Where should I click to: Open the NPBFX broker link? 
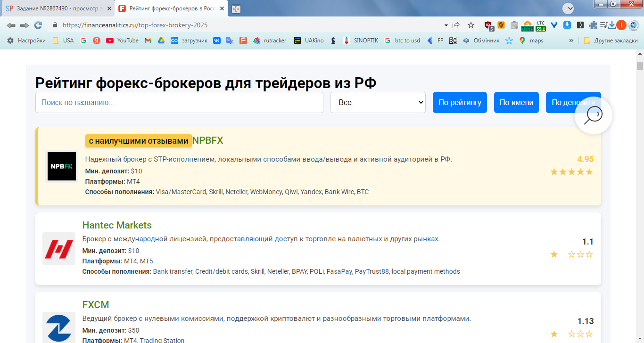(207, 140)
